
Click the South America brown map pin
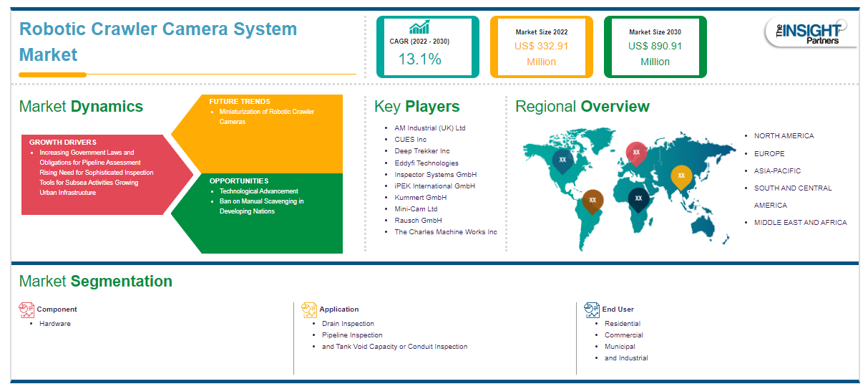tap(592, 202)
